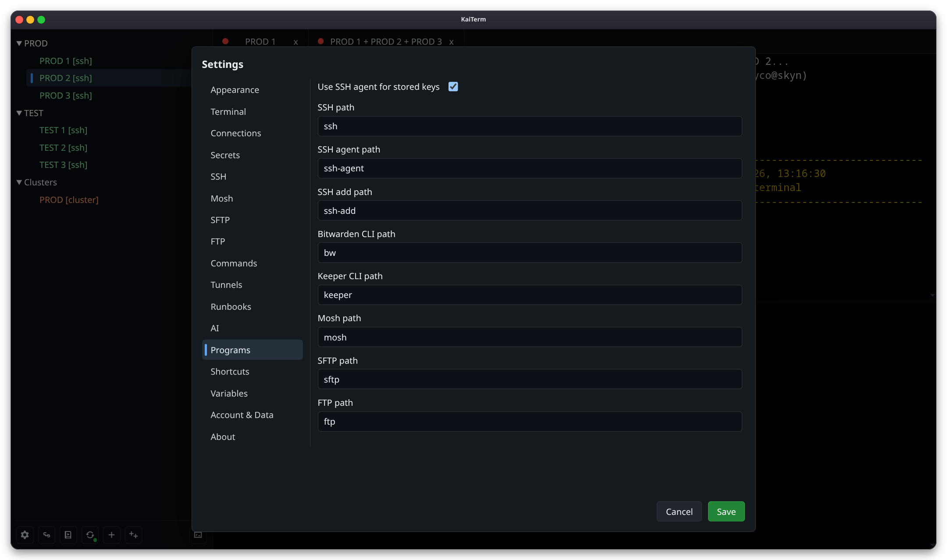Viewport: 947px width, 560px height.
Task: Open the Runbooks settings section
Action: [253, 307]
